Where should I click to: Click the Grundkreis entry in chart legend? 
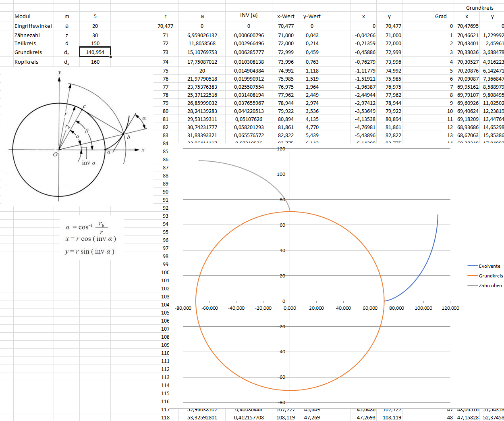tap(490, 276)
